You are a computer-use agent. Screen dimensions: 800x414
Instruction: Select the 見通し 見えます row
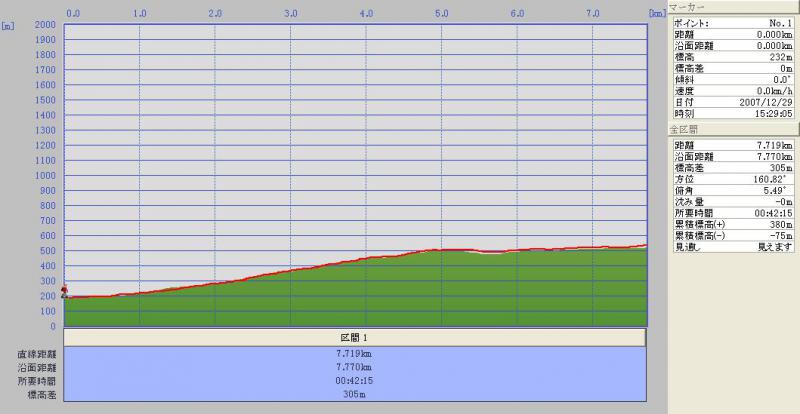pyautogui.click(x=733, y=246)
